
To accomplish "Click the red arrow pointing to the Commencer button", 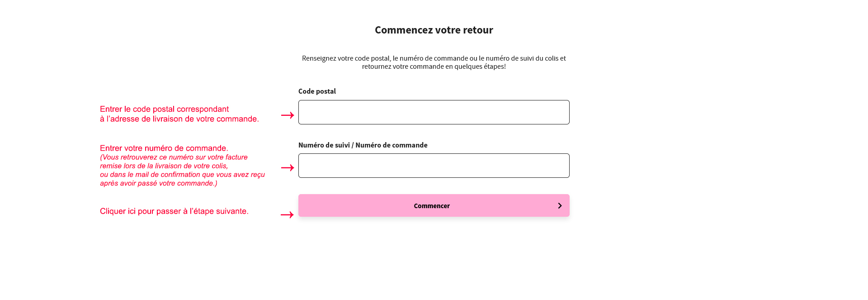I will pyautogui.click(x=288, y=214).
